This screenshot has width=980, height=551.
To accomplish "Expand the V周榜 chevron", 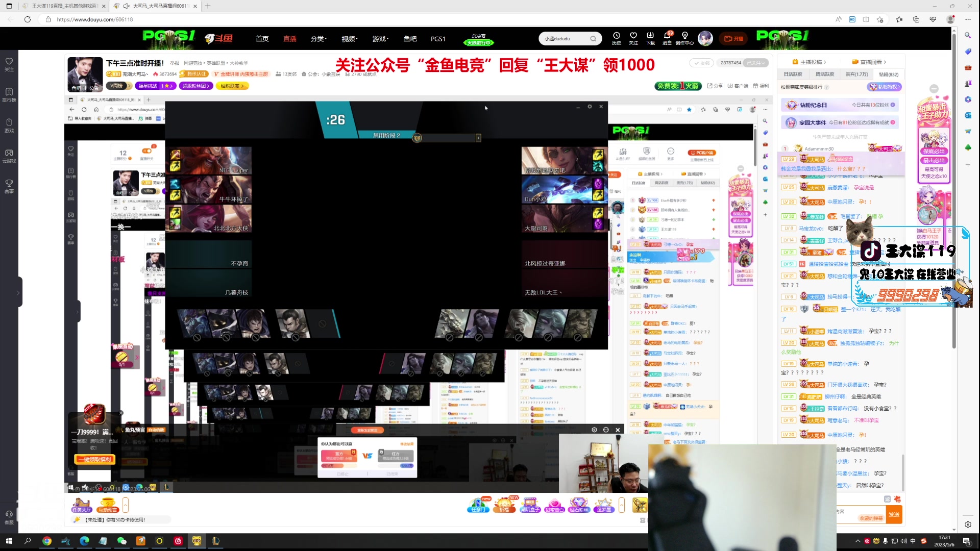I will click(x=130, y=86).
